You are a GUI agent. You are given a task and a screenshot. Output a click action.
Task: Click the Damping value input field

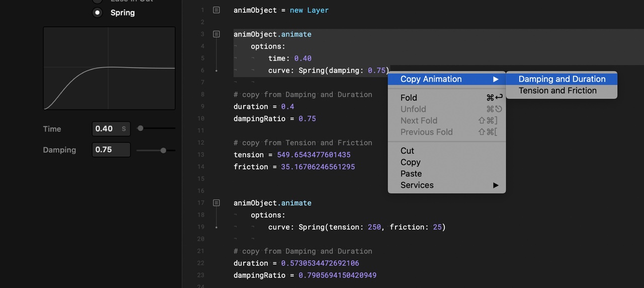point(111,150)
